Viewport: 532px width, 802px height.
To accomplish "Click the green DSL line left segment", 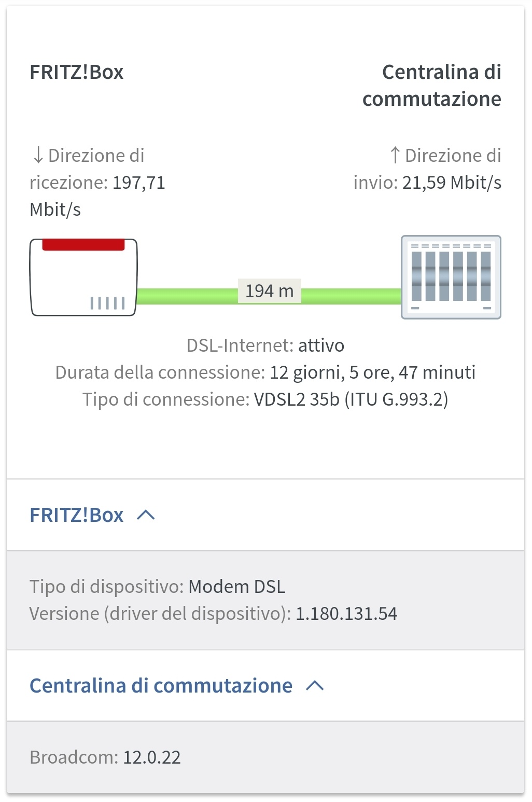I will click(188, 296).
